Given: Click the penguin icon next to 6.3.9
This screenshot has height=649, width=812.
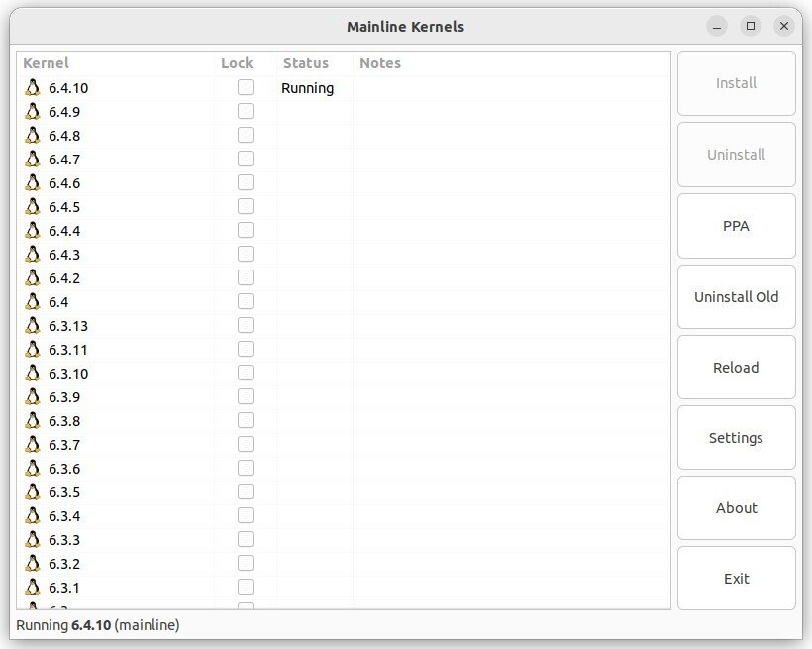Looking at the screenshot, I should [33, 397].
